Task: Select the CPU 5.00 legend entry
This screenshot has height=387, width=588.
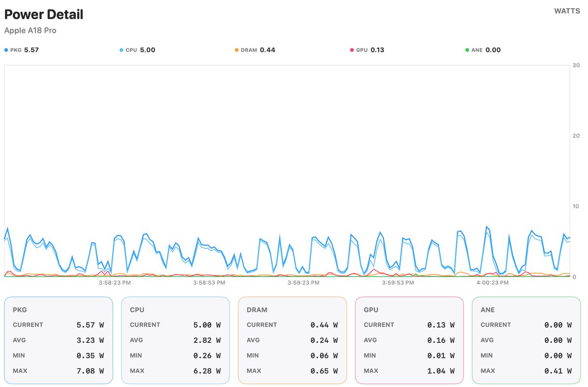Action: 137,50
